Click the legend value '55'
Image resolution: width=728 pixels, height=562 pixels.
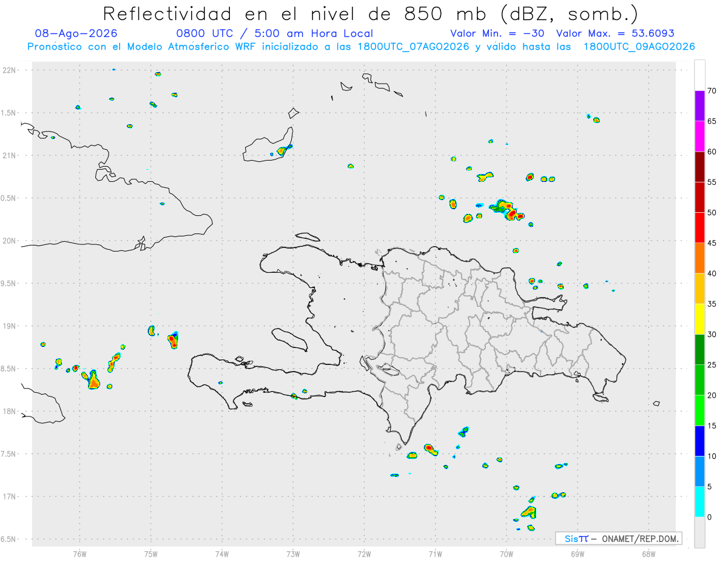coord(712,182)
